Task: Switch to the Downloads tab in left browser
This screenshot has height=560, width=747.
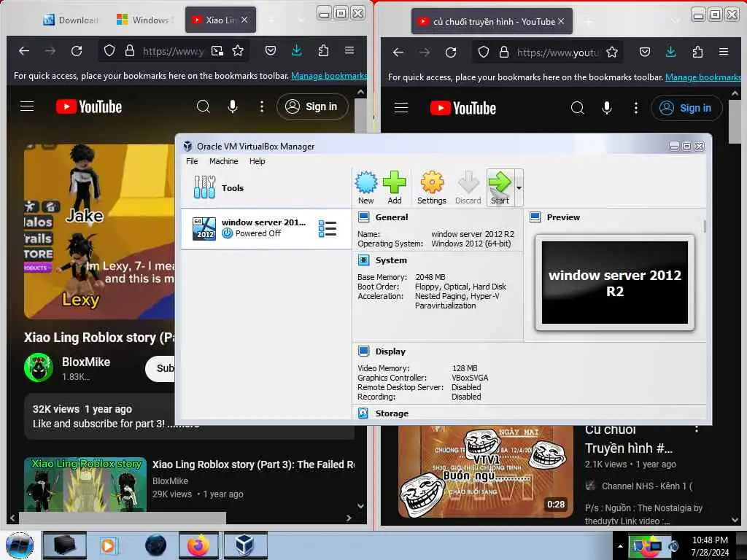Action: pos(71,20)
